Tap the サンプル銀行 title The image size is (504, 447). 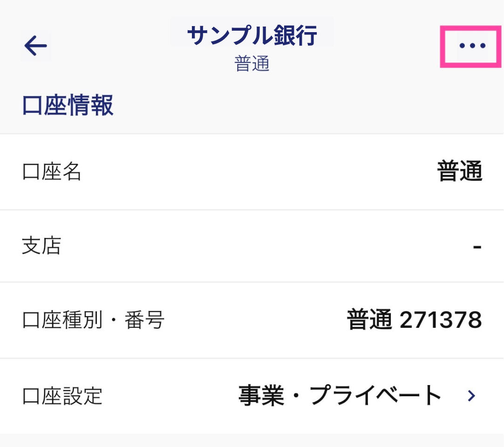tap(252, 35)
